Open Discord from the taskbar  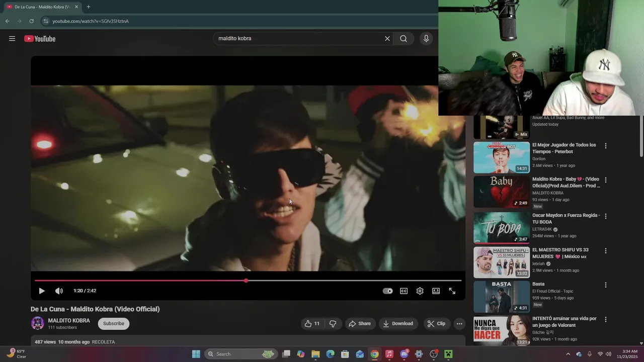404,354
